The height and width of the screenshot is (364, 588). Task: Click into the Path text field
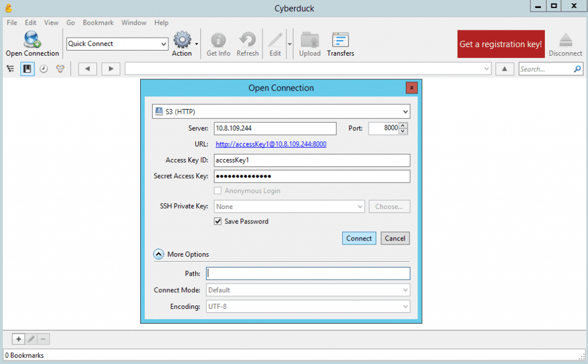click(308, 274)
